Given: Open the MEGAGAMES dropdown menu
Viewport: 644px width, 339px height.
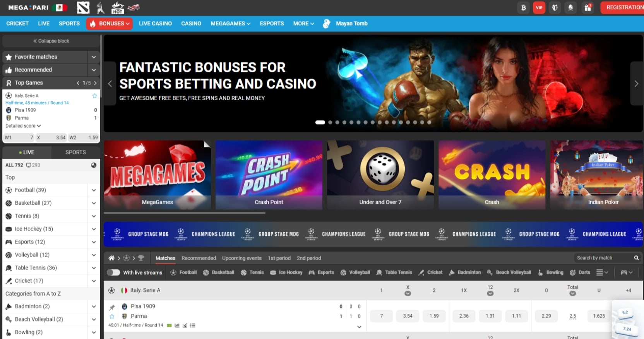Looking at the screenshot, I should pos(230,24).
